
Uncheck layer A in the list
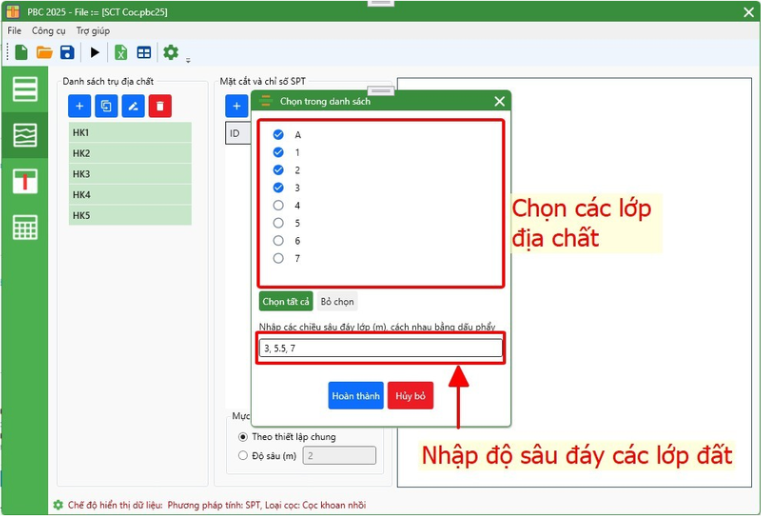279,134
